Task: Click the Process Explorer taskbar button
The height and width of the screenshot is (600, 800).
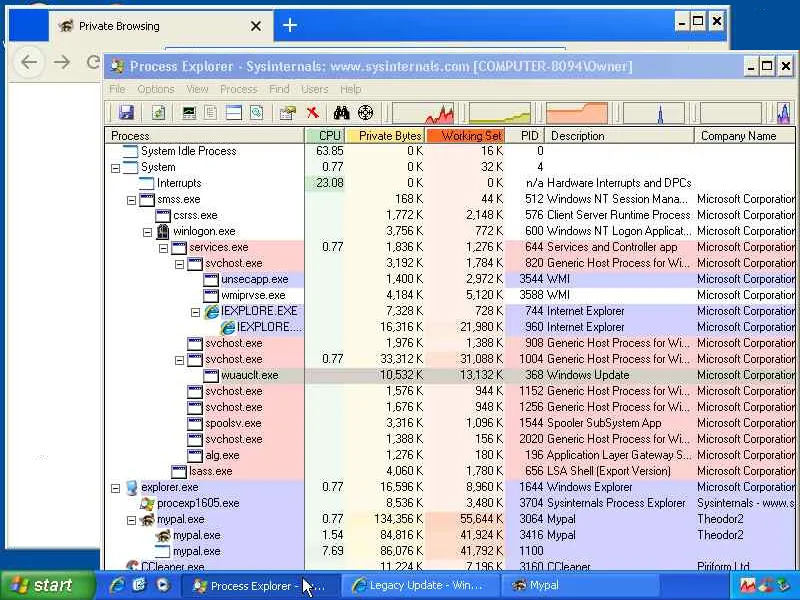Action: pyautogui.click(x=259, y=586)
